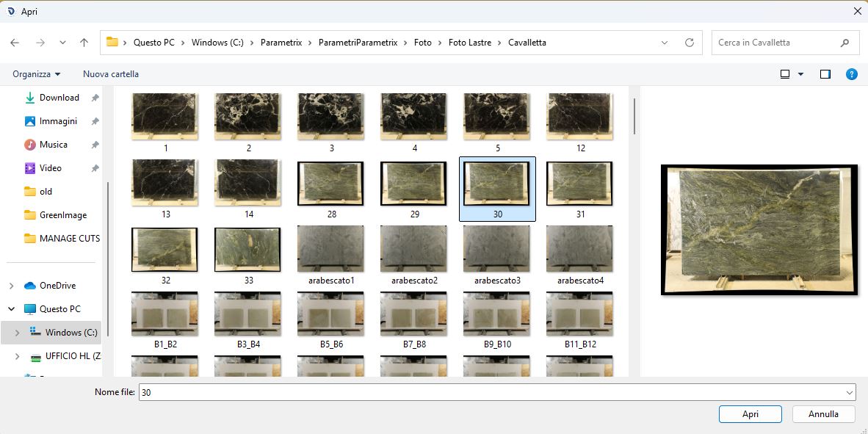
Task: Create a Nuova cartella
Action: pyautogui.click(x=111, y=74)
